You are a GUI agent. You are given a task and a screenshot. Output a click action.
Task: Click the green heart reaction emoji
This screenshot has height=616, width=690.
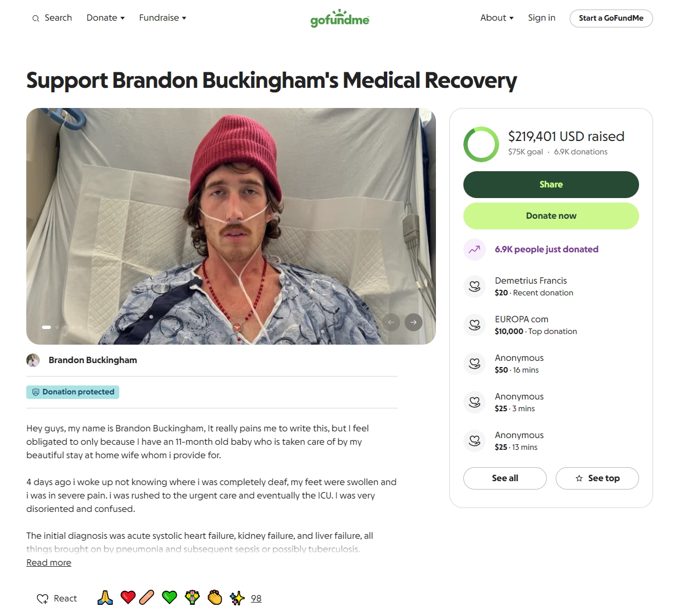coord(170,598)
